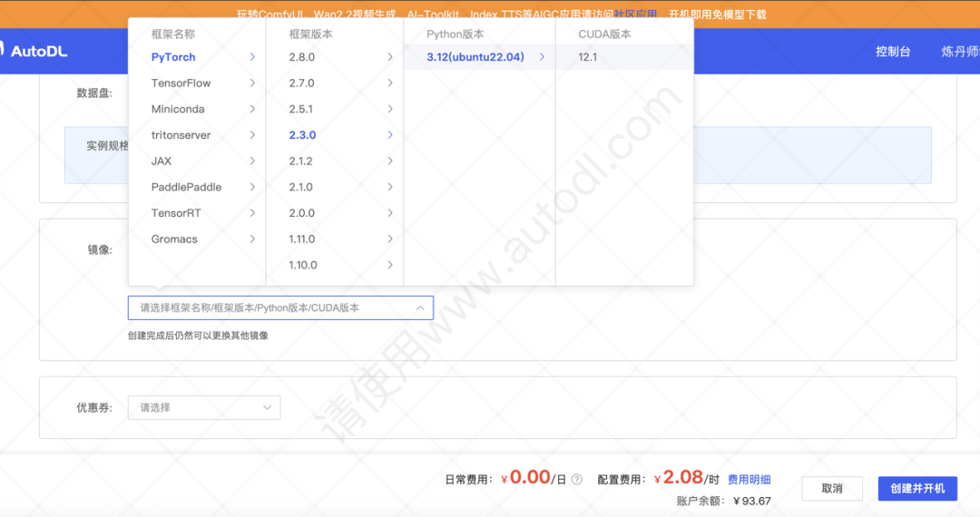Expand the PyTorch row chevron

pos(252,57)
